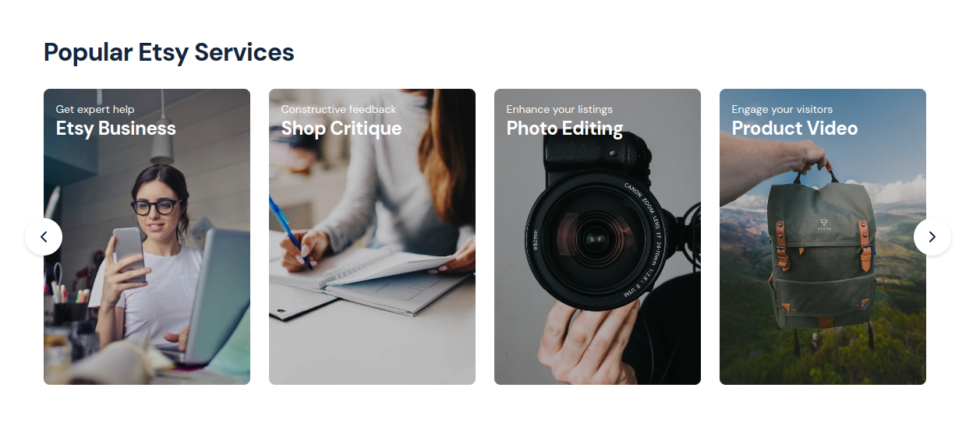Open the Etsy Business service card

pyautogui.click(x=147, y=237)
